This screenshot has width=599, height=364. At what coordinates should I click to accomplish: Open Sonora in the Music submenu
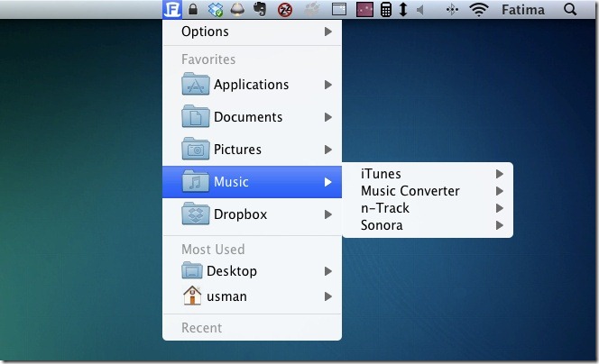[428, 225]
